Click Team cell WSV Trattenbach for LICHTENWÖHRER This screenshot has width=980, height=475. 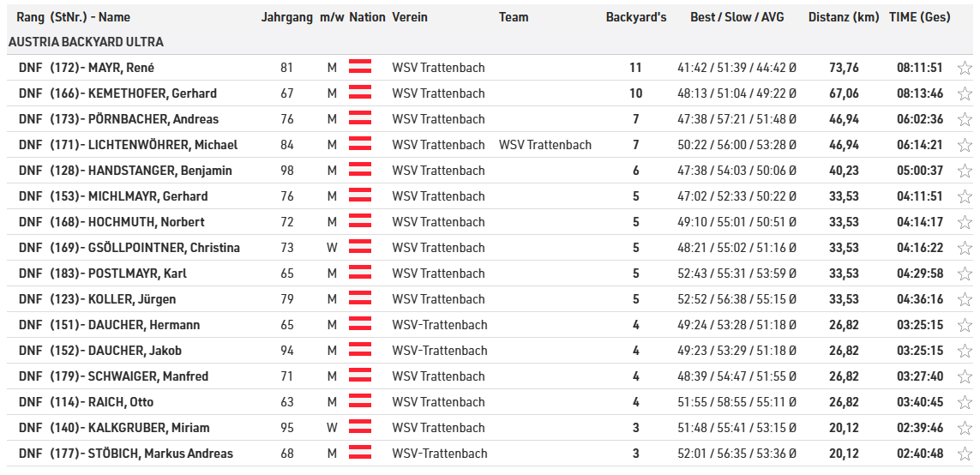pos(545,145)
